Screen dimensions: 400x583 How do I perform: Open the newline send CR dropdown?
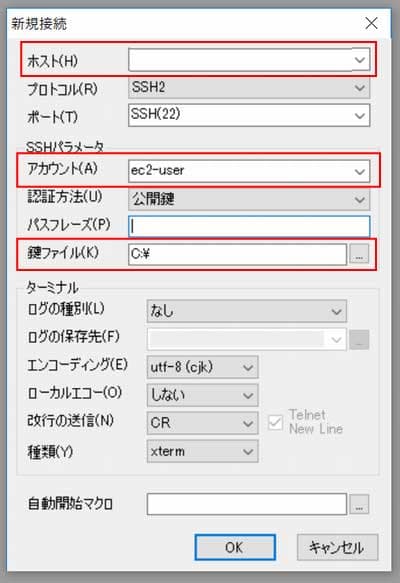point(202,423)
